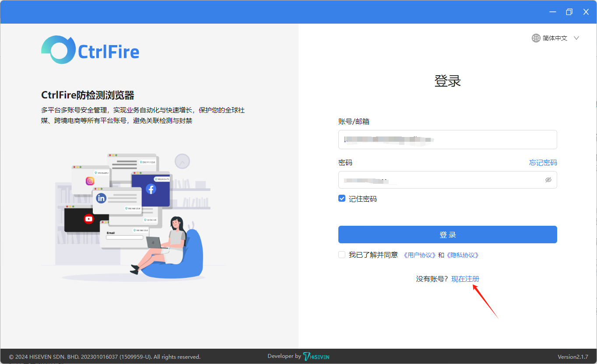Toggle password visibility eye icon

pyautogui.click(x=548, y=180)
